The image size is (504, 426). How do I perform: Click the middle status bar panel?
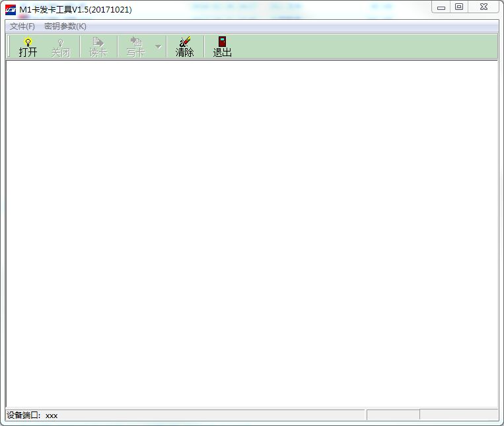[x=392, y=415]
